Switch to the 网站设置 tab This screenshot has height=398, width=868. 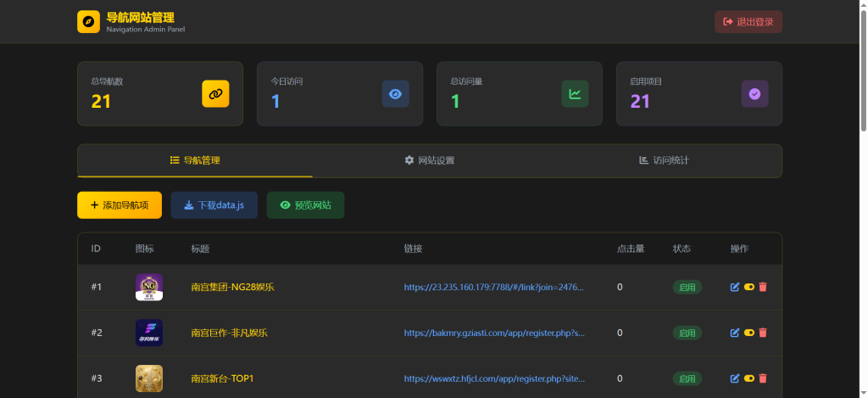pos(430,160)
